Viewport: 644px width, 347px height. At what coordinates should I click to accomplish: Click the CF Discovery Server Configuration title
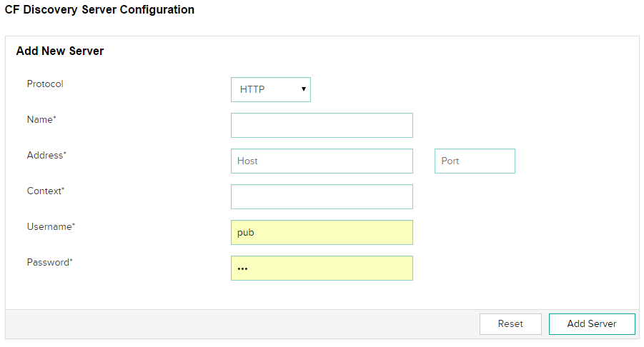point(99,10)
